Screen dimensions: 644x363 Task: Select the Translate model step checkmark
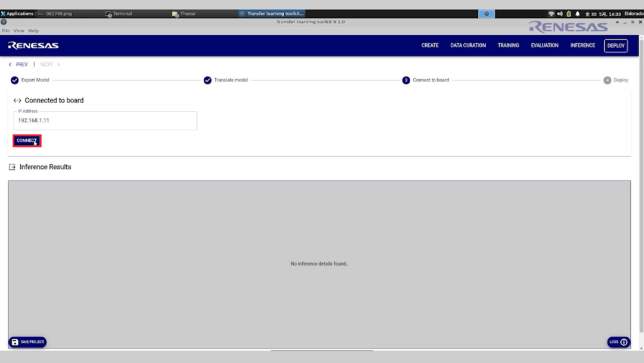[208, 80]
